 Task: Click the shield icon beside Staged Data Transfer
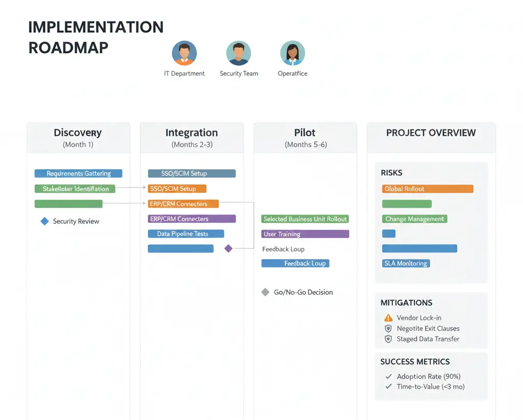(x=388, y=339)
